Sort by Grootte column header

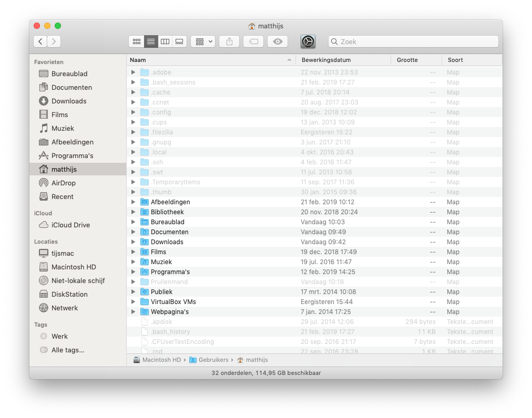407,60
